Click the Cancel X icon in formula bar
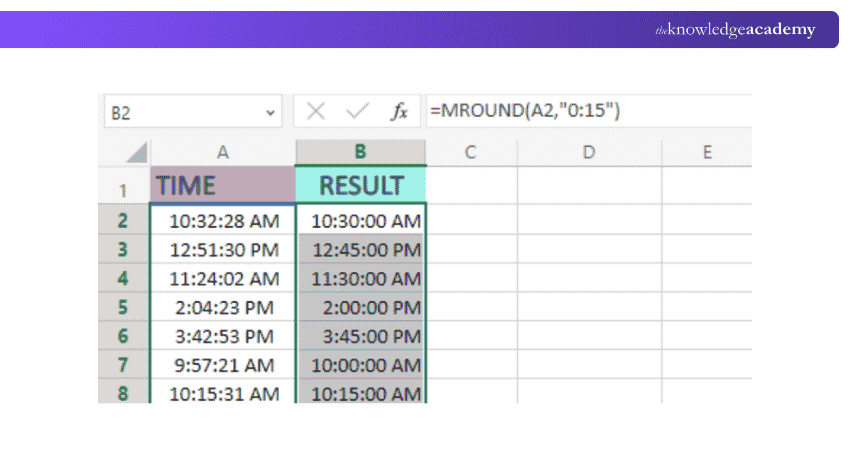 click(315, 111)
